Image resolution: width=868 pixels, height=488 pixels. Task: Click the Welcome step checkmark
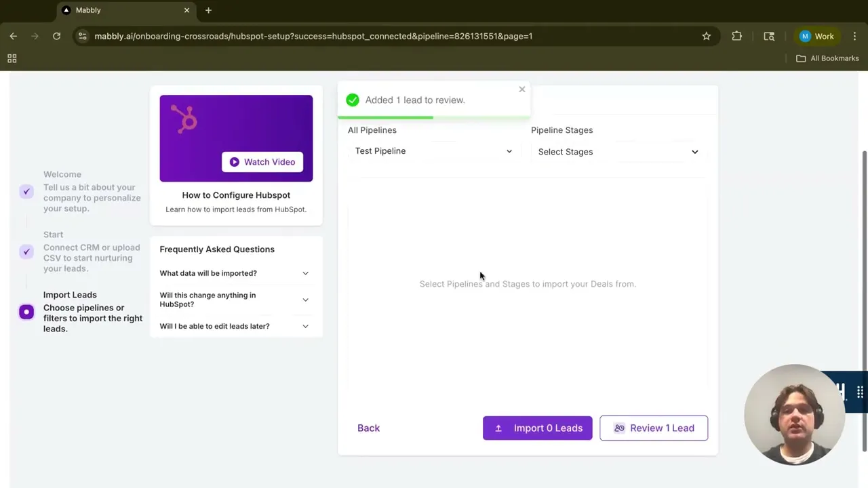coord(26,191)
